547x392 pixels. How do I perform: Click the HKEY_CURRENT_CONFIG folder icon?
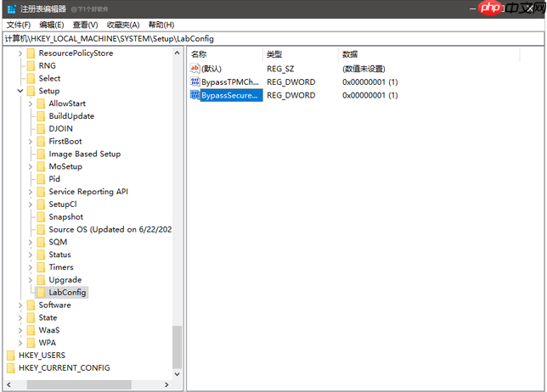[11, 368]
